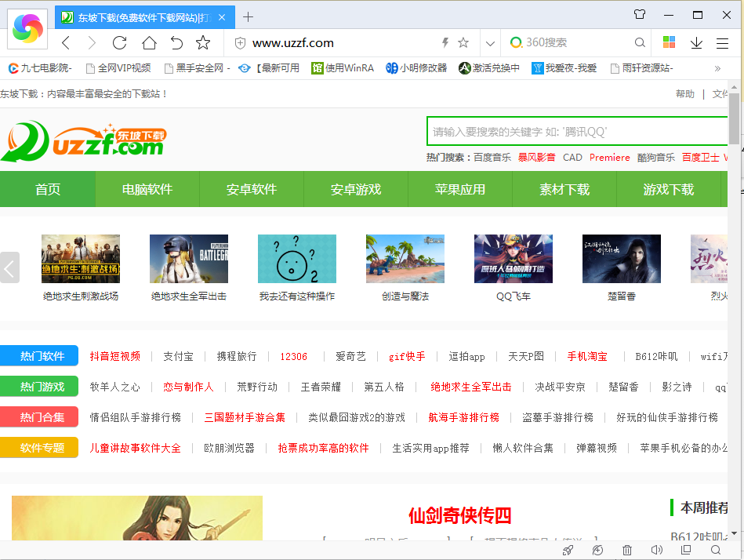This screenshot has width=744, height=560.
Task: Open 我去还有这种操作 thumbnail
Action: tap(297, 259)
